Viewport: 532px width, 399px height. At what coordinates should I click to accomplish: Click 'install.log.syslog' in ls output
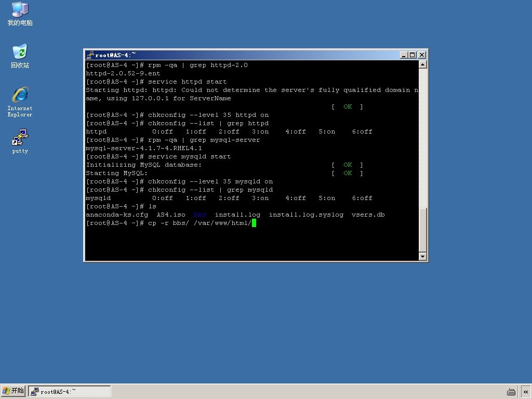[306, 215]
